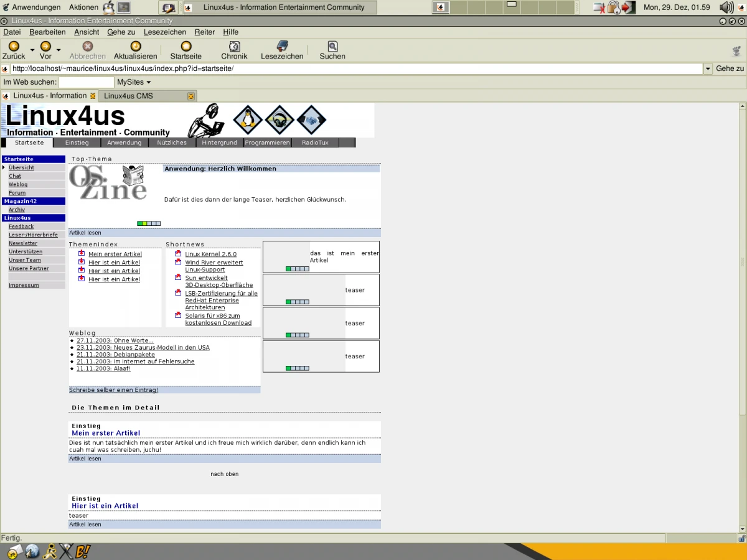Open the Lesezeichen bookmarks toolbar icon
747x560 pixels.
(x=282, y=46)
